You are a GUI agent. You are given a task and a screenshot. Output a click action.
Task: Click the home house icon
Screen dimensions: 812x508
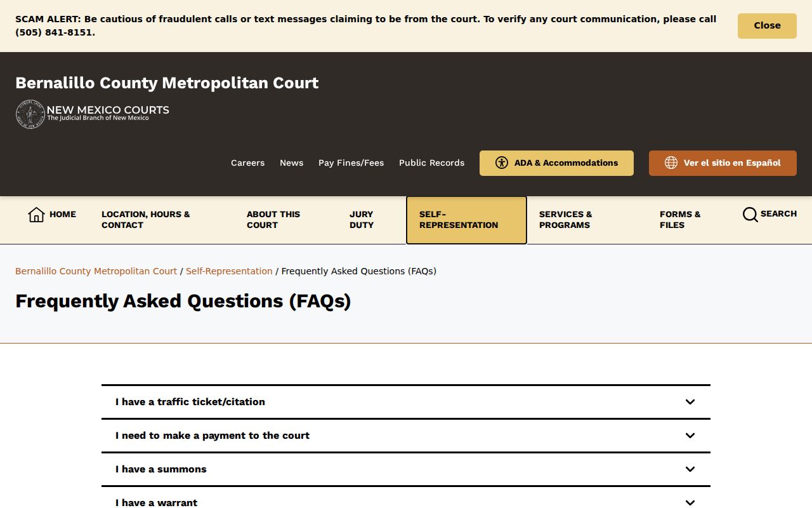pos(36,215)
